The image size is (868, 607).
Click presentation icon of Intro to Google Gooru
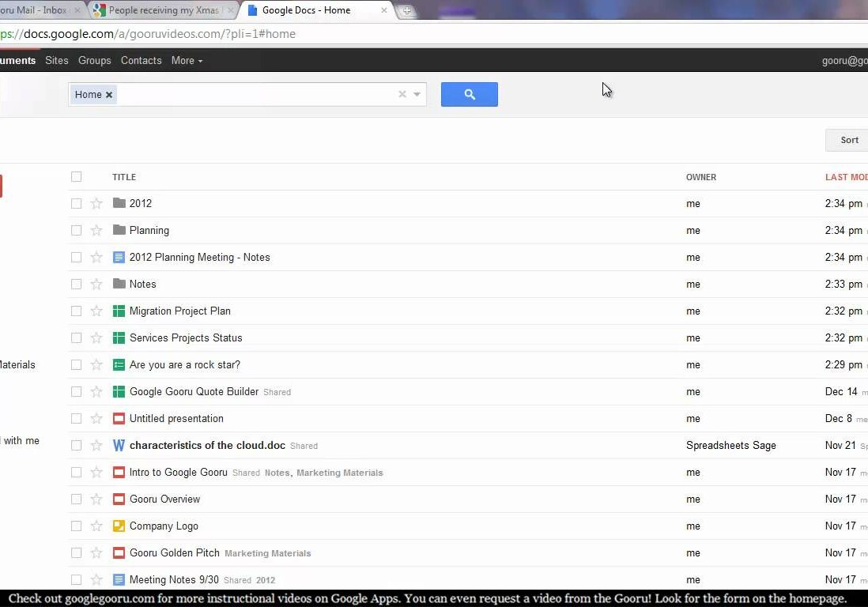pyautogui.click(x=119, y=472)
